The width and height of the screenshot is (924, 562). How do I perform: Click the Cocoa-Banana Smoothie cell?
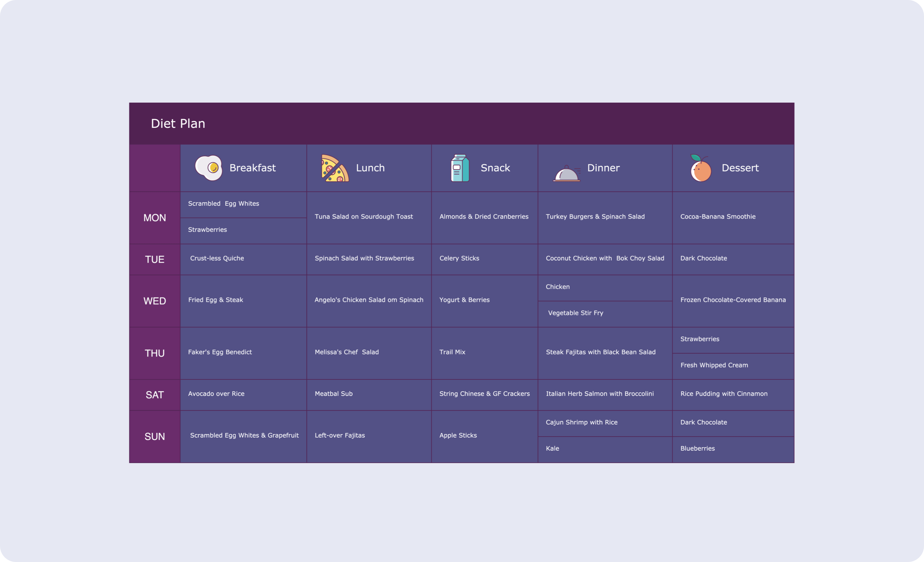pos(717,216)
